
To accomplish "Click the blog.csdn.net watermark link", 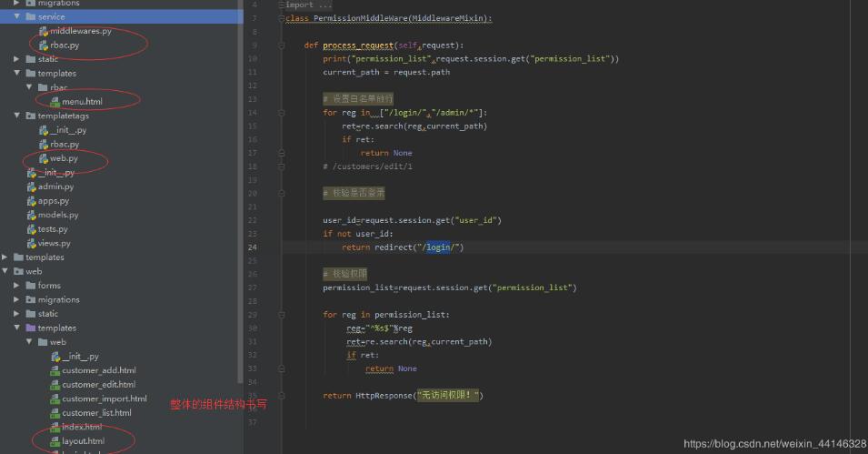I will [774, 443].
